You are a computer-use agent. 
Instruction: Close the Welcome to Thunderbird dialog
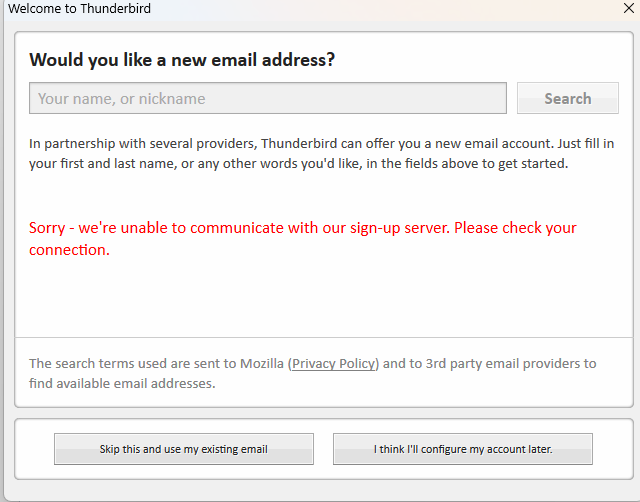tap(628, 9)
